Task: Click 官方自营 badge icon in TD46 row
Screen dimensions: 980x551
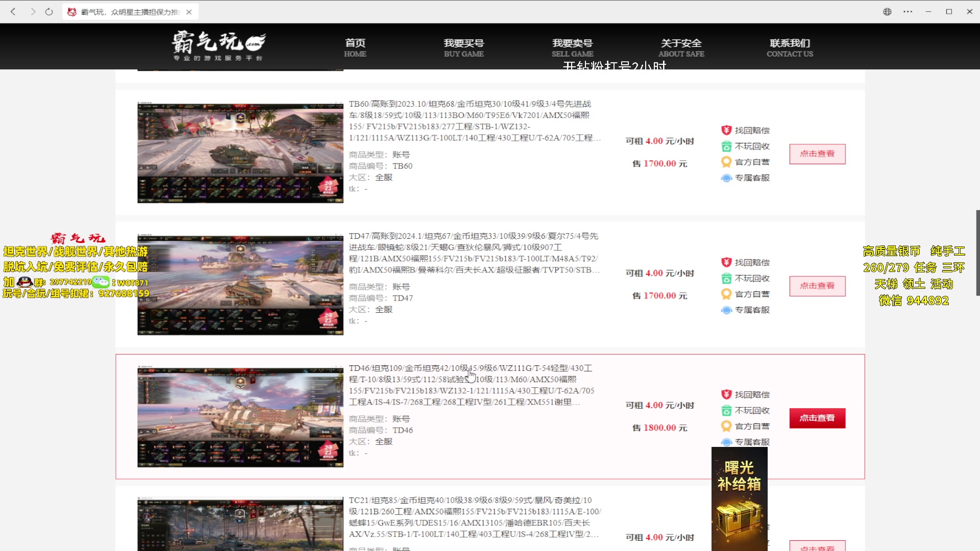Action: 726,427
